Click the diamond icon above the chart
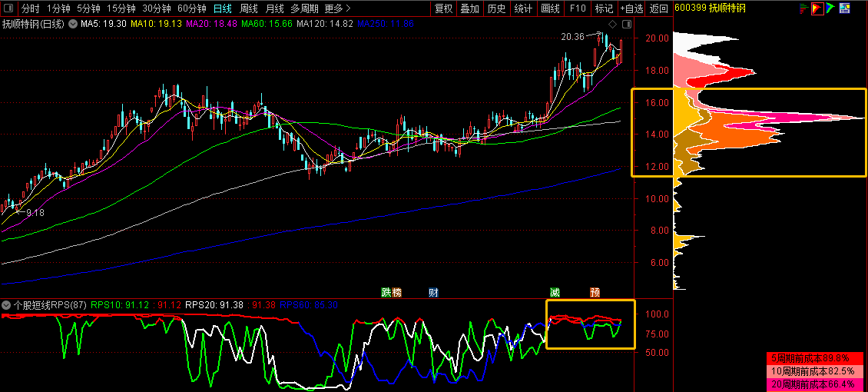This screenshot has height=392, width=868. tap(613, 24)
